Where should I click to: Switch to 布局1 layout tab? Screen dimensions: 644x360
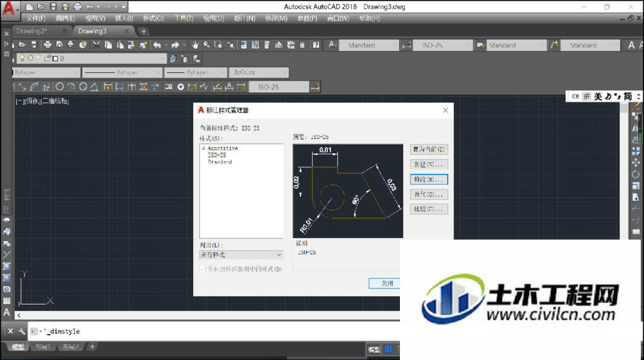[43, 347]
